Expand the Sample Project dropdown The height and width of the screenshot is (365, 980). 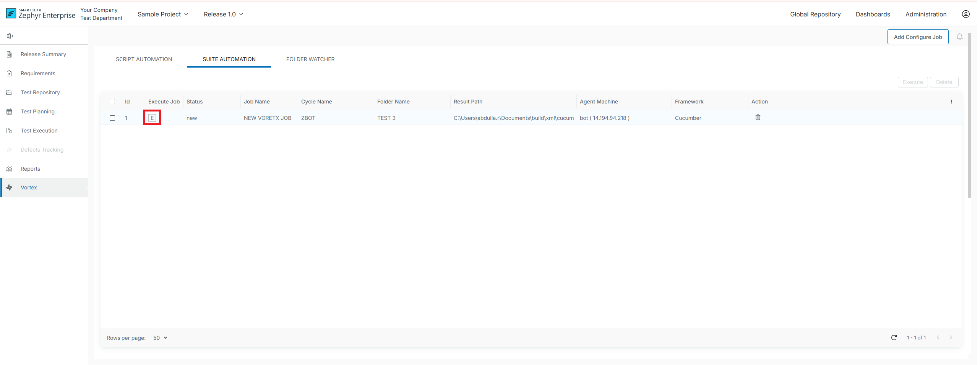click(x=163, y=14)
